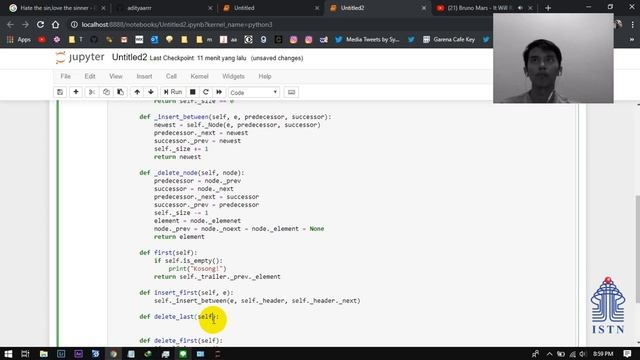Show more bookmarks with the chevron
The height and width of the screenshot is (360, 640).
(632, 40)
